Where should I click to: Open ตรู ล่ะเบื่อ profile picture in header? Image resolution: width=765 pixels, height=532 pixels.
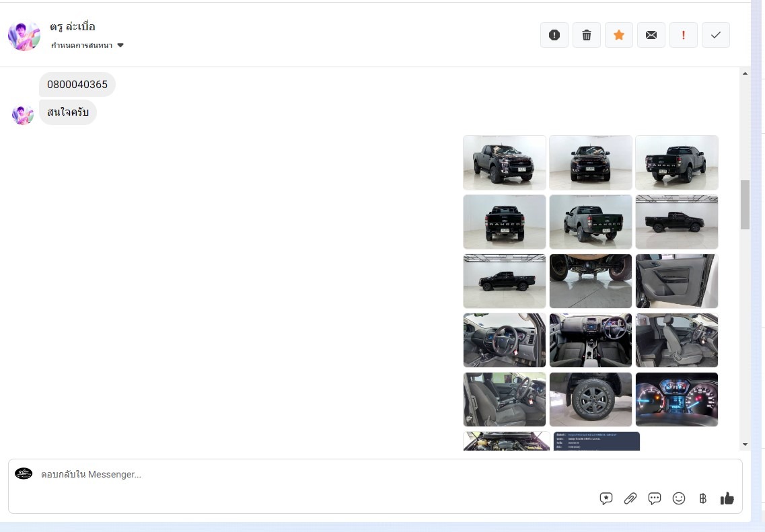click(24, 36)
